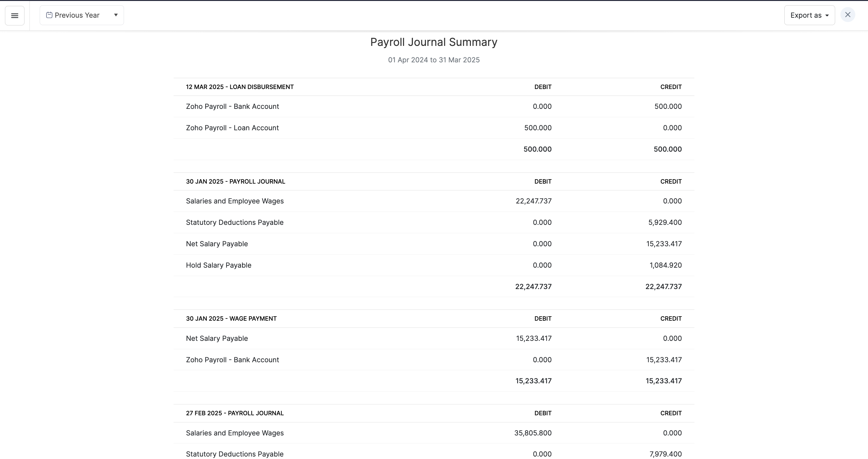Select the 30 JAN 2025 Wage Payment header
This screenshot has width=868, height=459.
tap(231, 319)
